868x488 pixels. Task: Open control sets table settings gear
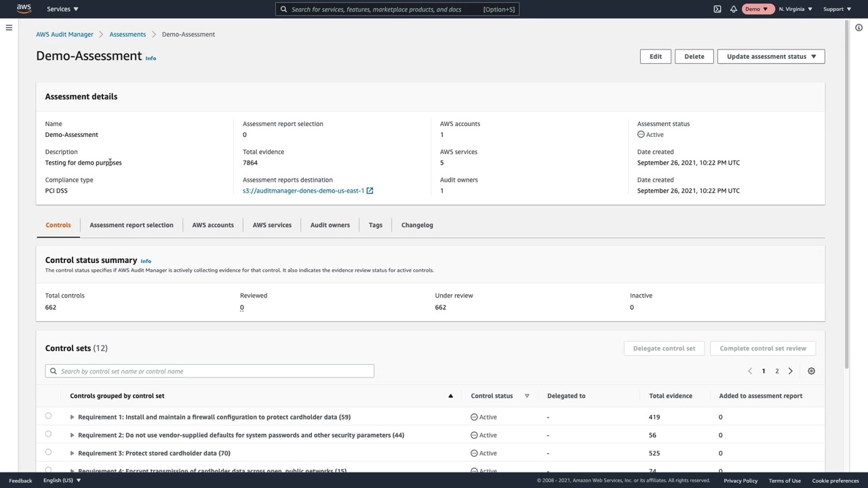point(811,371)
